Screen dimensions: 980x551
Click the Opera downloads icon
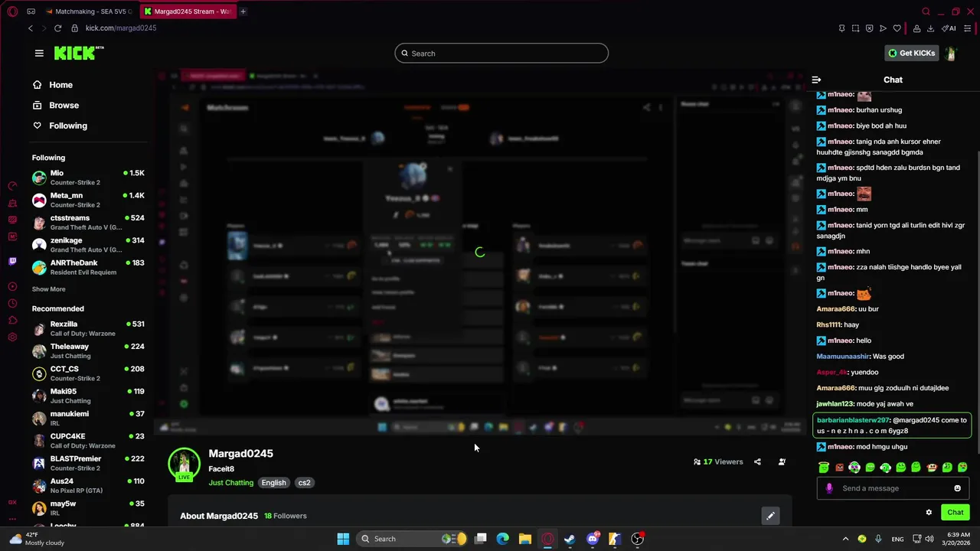[930, 28]
